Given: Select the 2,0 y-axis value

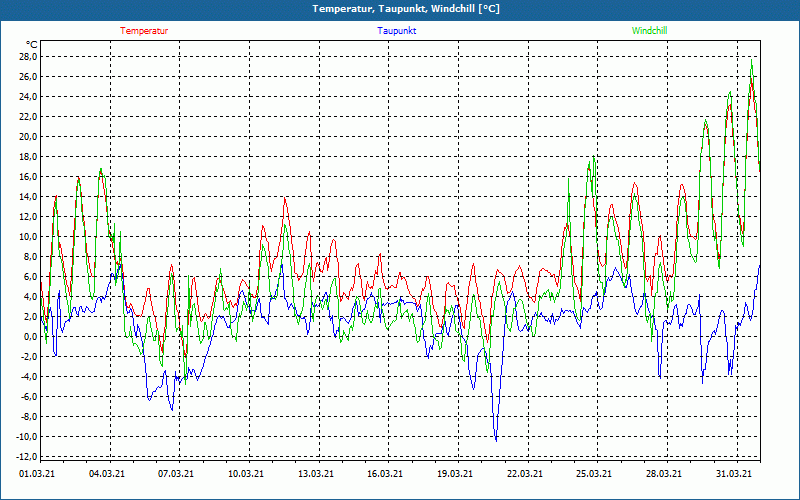Looking at the screenshot, I should coord(30,316).
